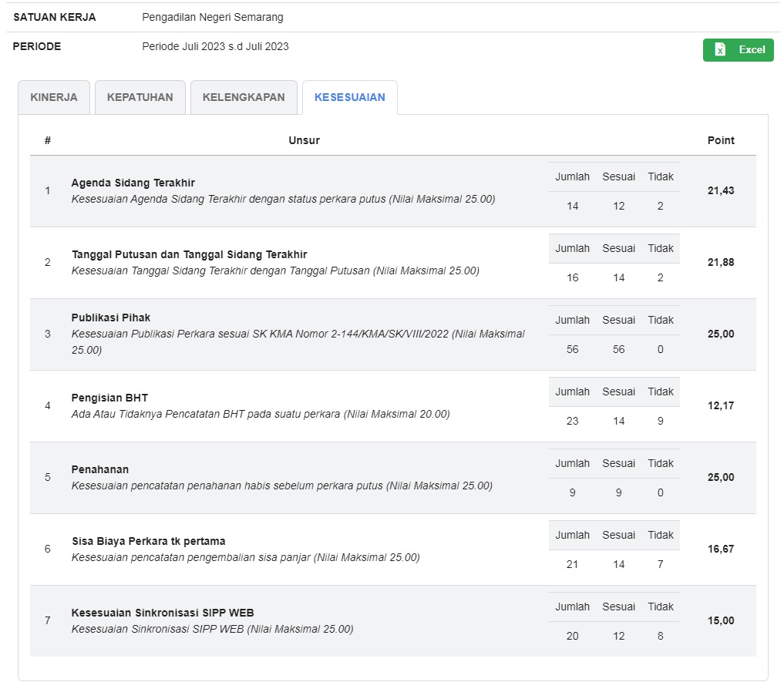Image resolution: width=784 pixels, height=699 pixels.
Task: Click the Penahanan row title
Action: [100, 469]
